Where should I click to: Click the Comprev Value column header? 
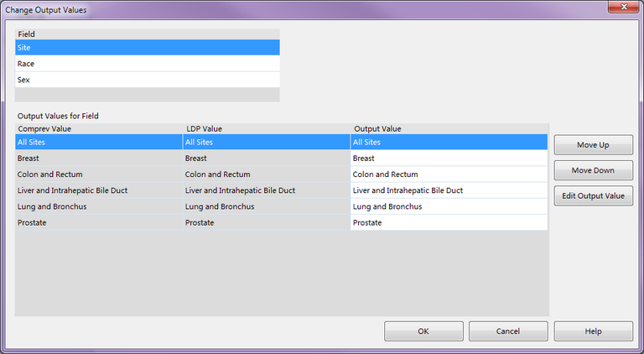pos(99,129)
